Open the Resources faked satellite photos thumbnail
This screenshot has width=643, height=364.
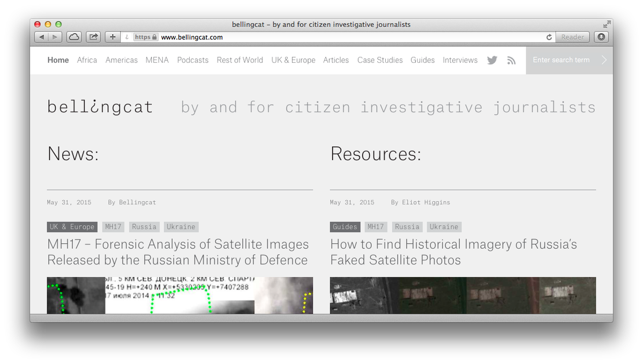coord(463,295)
